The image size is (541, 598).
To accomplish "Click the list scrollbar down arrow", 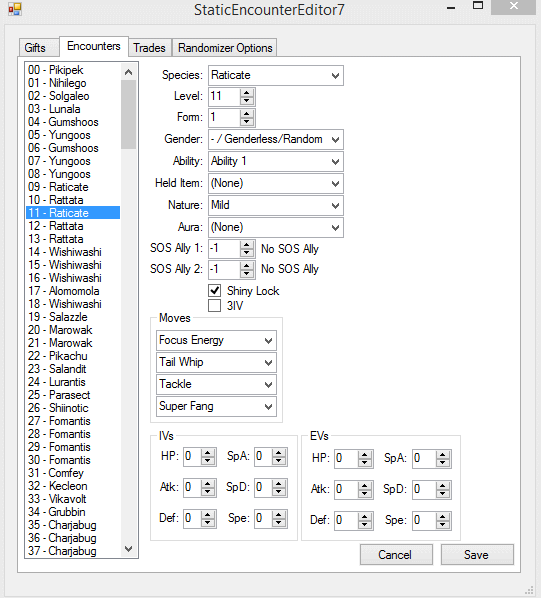I will coord(128,549).
